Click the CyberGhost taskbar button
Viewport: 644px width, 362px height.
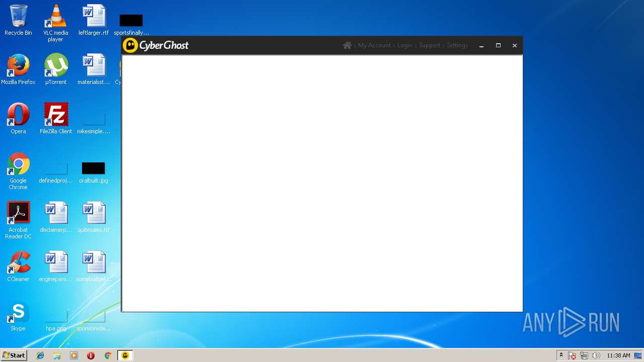pyautogui.click(x=125, y=355)
